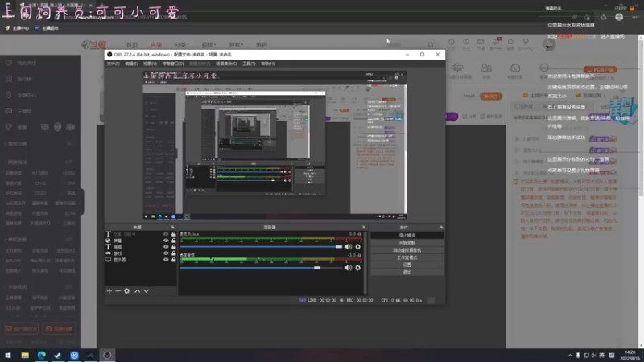Toggle lock on 游戏 source
The height and width of the screenshot is (362, 644).
pos(173,253)
